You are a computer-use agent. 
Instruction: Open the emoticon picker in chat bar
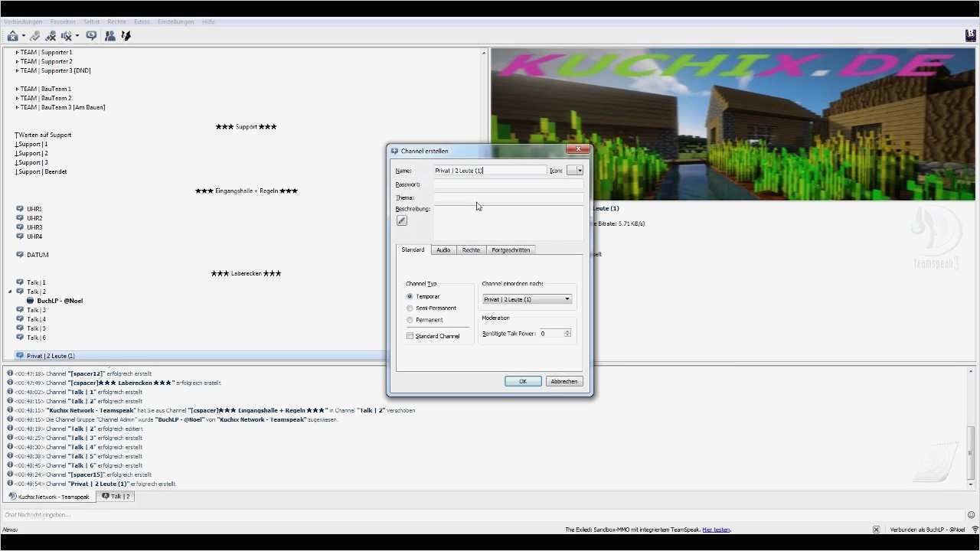click(x=972, y=515)
